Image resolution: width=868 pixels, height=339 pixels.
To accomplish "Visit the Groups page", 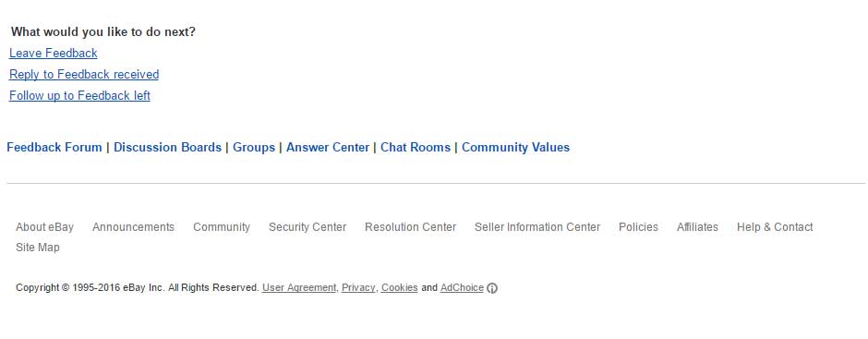I will 254,148.
